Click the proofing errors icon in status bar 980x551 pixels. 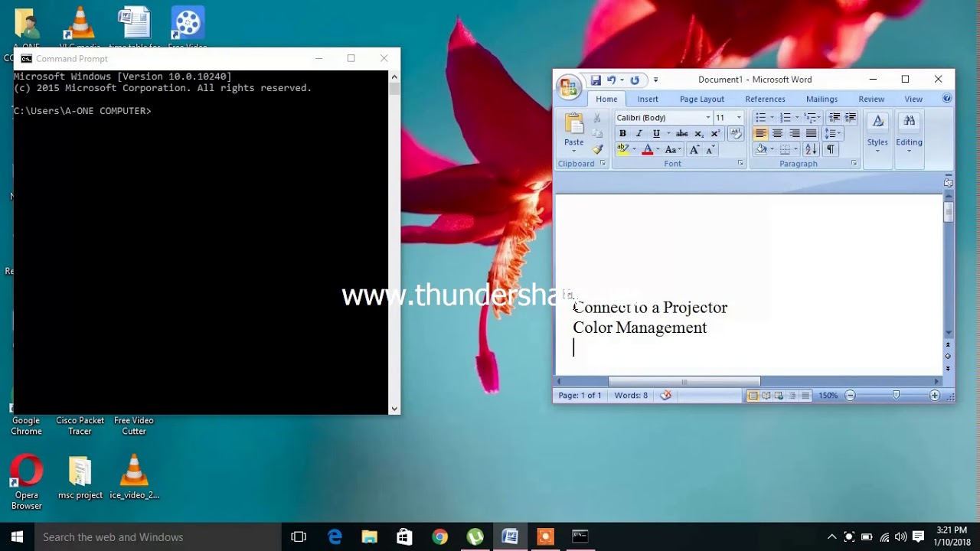(x=665, y=395)
